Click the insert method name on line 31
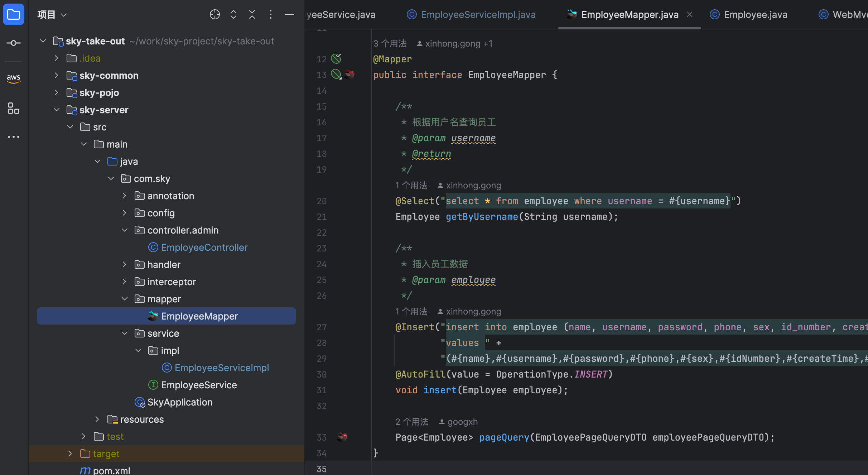 click(440, 390)
